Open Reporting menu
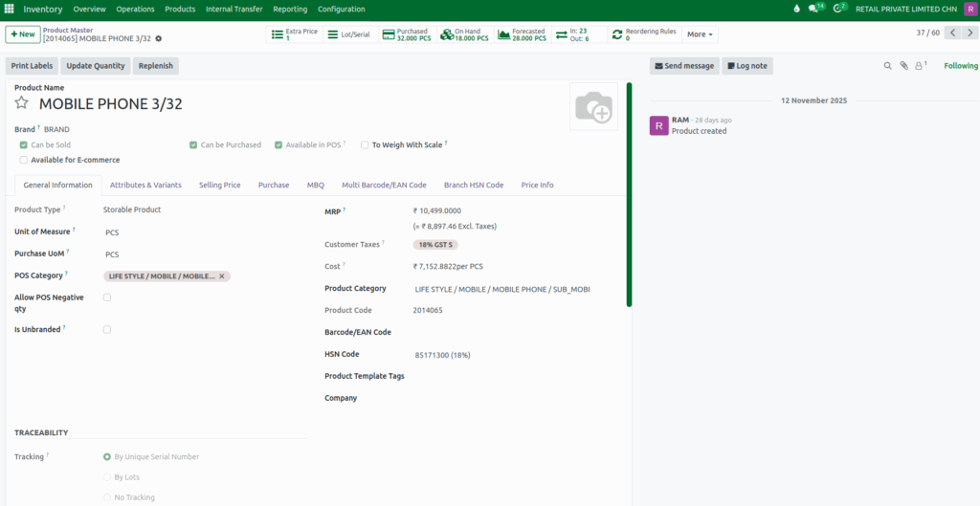This screenshot has height=506, width=980. click(290, 10)
